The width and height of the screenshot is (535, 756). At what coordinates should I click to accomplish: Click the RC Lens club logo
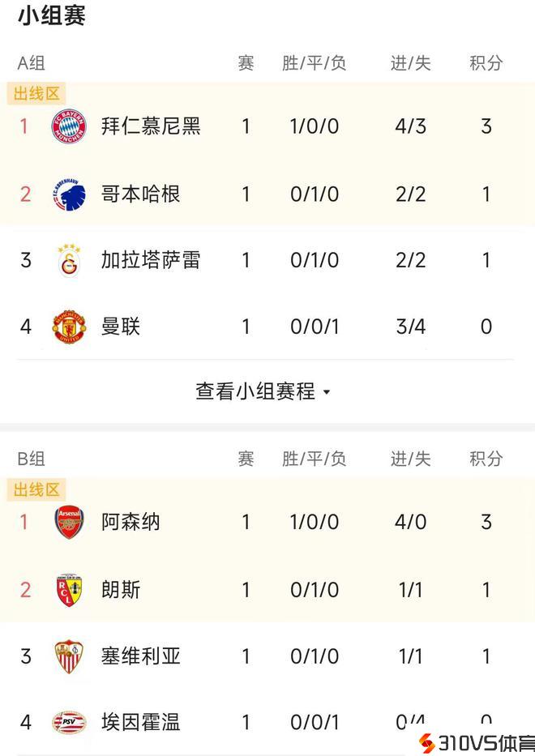tap(69, 590)
